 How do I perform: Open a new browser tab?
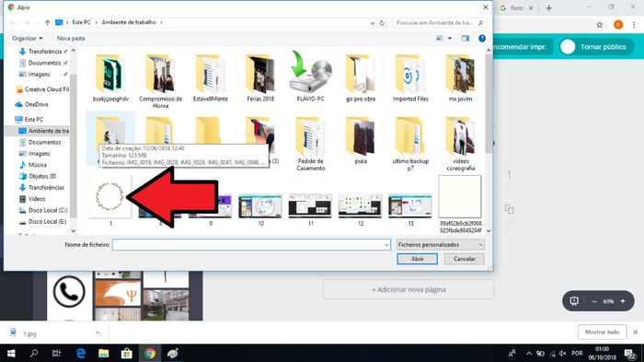tap(549, 7)
